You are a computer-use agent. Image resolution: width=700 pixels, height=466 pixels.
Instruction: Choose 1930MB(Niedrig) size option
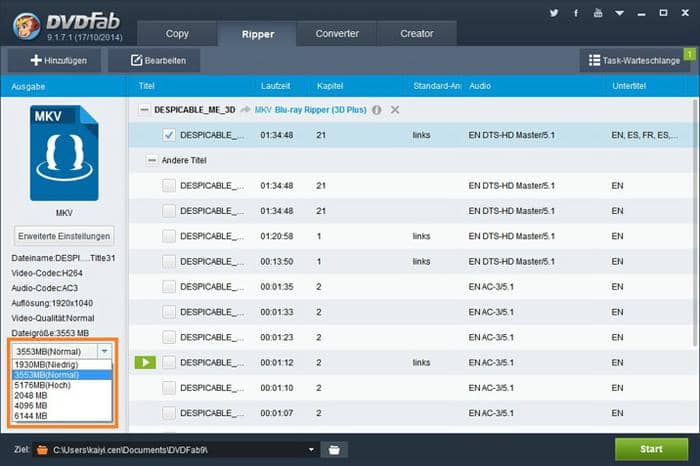click(62, 365)
